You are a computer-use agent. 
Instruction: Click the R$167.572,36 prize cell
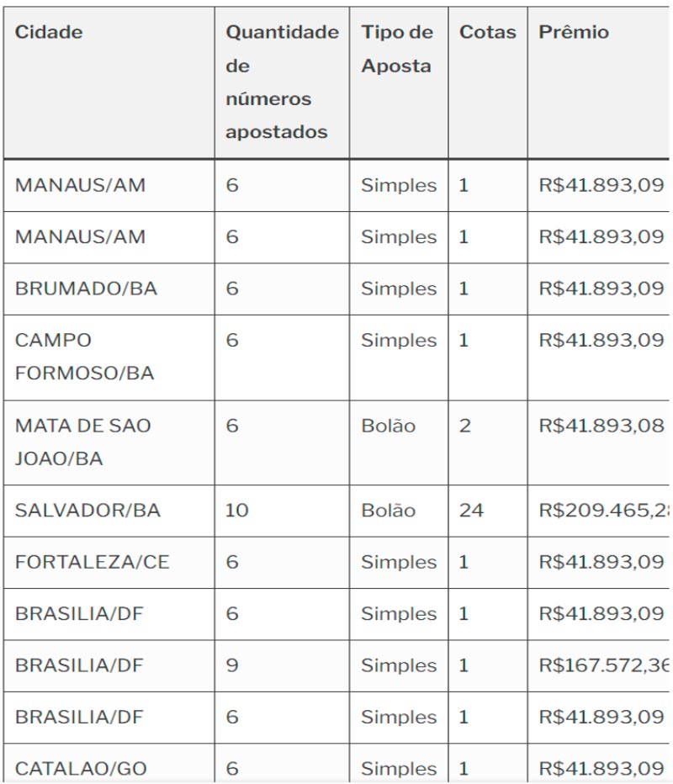pos(602,665)
